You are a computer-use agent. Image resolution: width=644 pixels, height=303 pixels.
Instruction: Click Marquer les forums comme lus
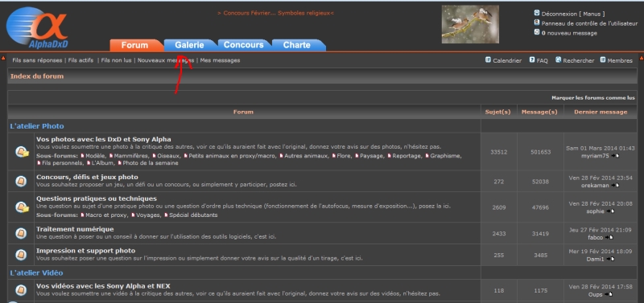pyautogui.click(x=593, y=98)
